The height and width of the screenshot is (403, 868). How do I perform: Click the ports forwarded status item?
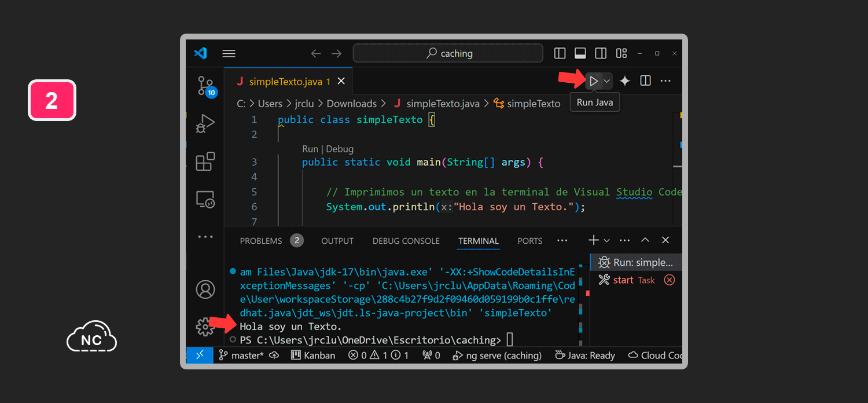tap(432, 356)
